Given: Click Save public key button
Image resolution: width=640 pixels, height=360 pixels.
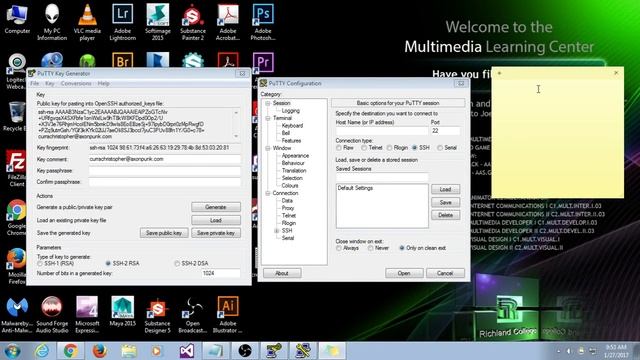Looking at the screenshot, I should point(164,233).
